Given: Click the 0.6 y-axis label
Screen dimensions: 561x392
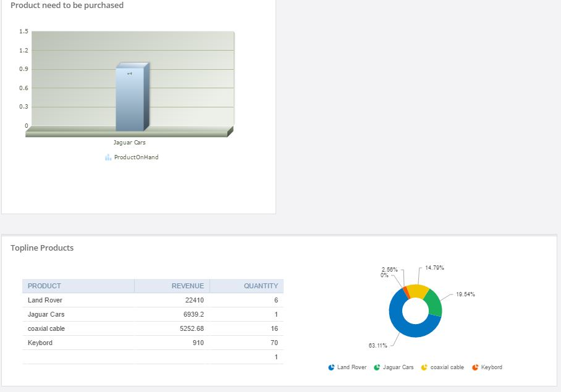Looking at the screenshot, I should pos(23,88).
